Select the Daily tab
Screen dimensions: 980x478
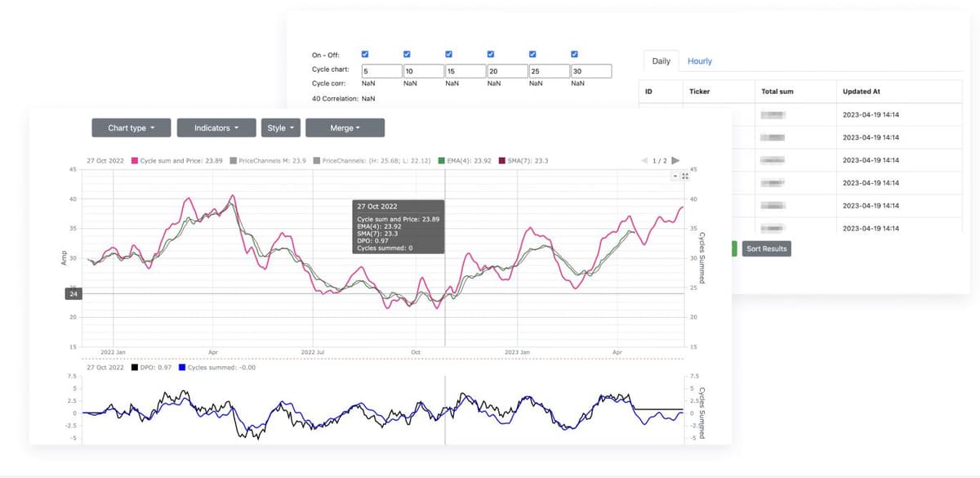pos(661,61)
